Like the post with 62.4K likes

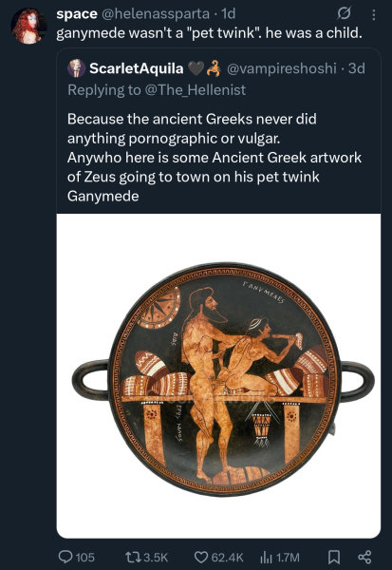point(218,557)
